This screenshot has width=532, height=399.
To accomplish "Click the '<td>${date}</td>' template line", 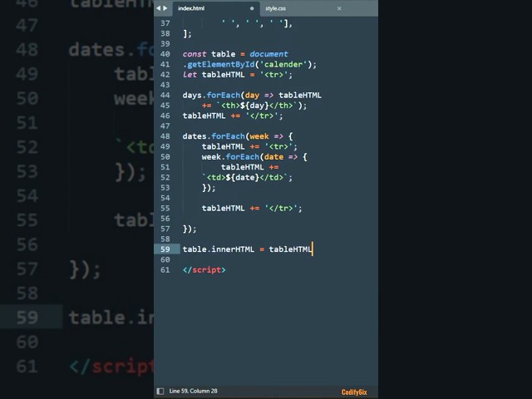I will [247, 177].
